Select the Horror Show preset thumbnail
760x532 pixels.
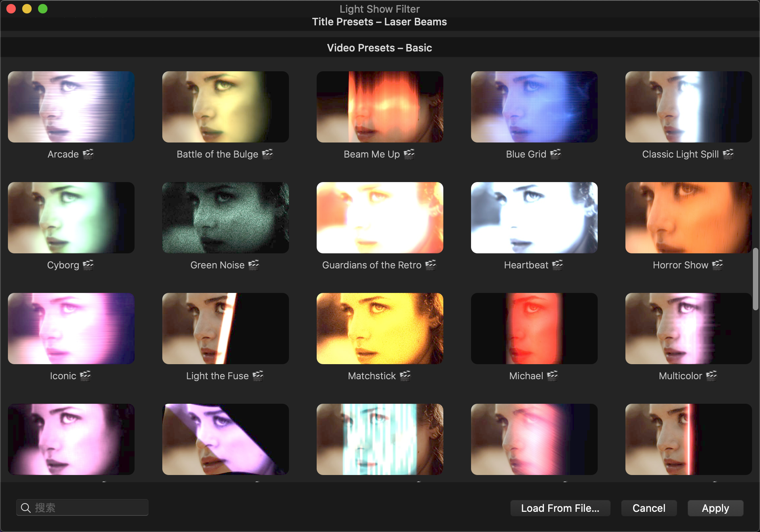(x=689, y=218)
